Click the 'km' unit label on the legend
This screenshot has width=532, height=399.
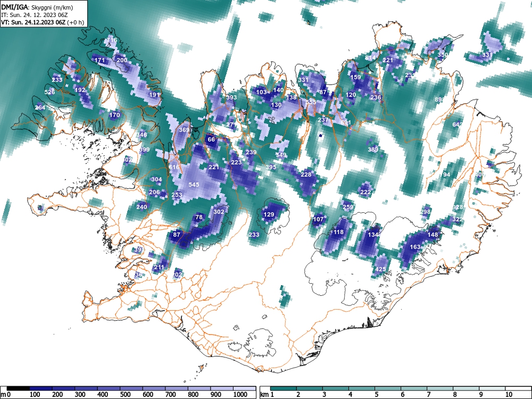(x=264, y=395)
